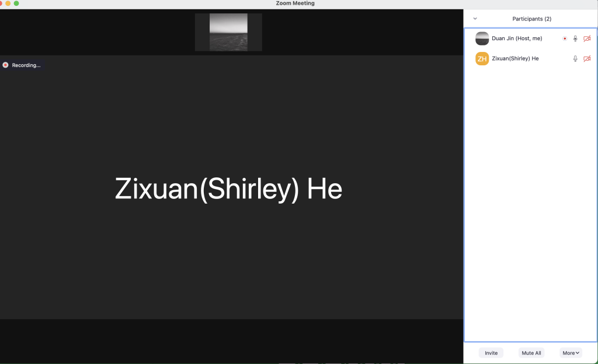Screen dimensions: 598x364
Task: Click the Participants (2) panel title
Action: (531, 19)
